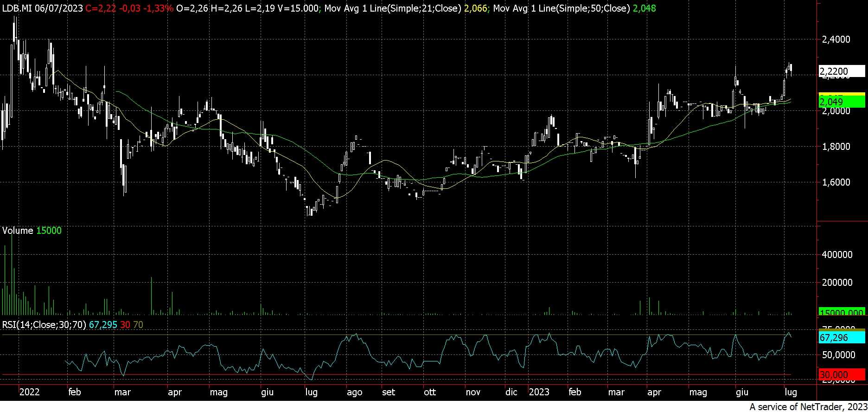Select the Volume panel title
Screen dimensions: 868x412
[x=18, y=231]
